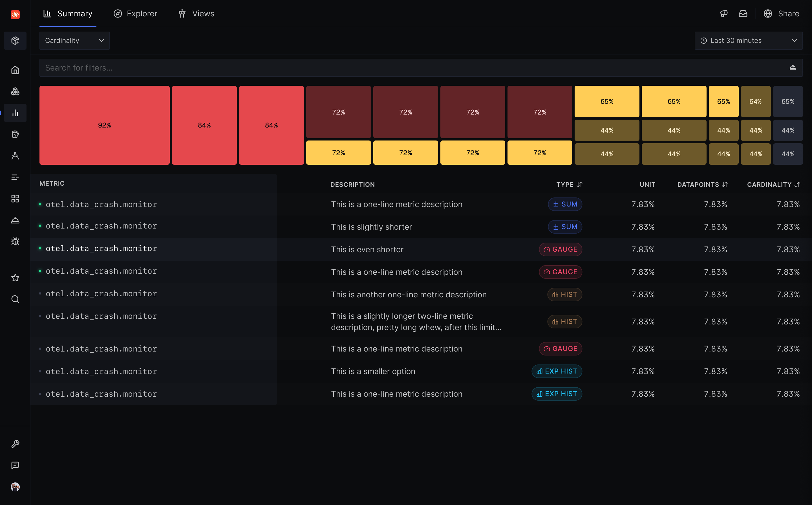Viewport: 812px width, 505px height.
Task: Switch to the Views tab
Action: click(196, 14)
